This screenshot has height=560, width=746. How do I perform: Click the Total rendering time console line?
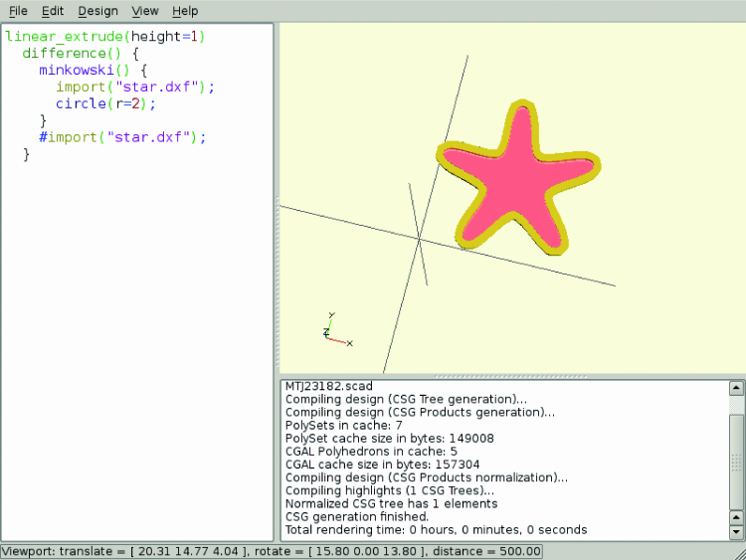pos(436,530)
